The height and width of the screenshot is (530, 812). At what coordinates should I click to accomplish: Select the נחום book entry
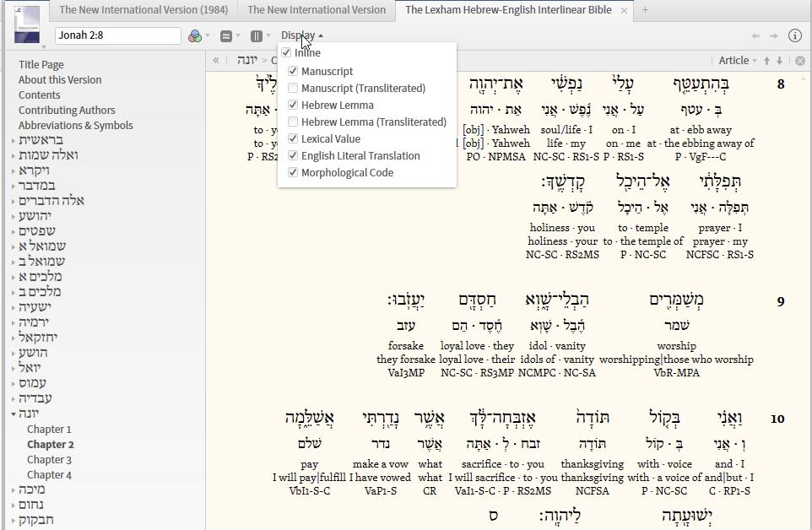pos(31,505)
